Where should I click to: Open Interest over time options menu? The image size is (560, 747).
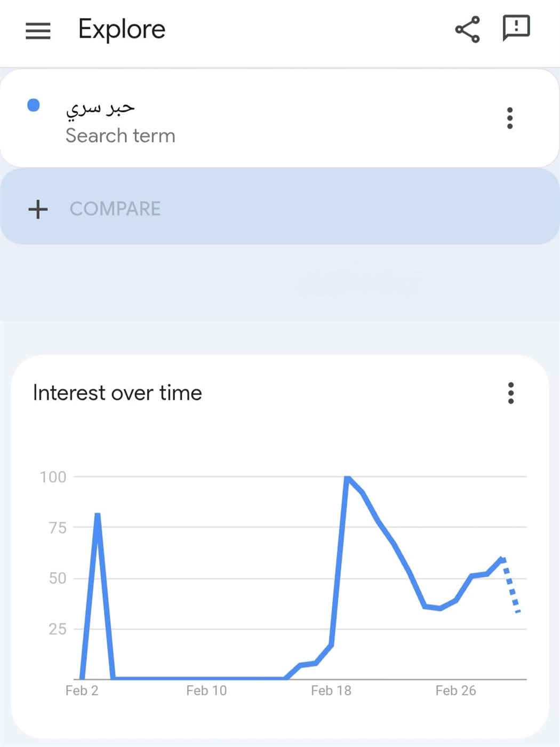[511, 393]
